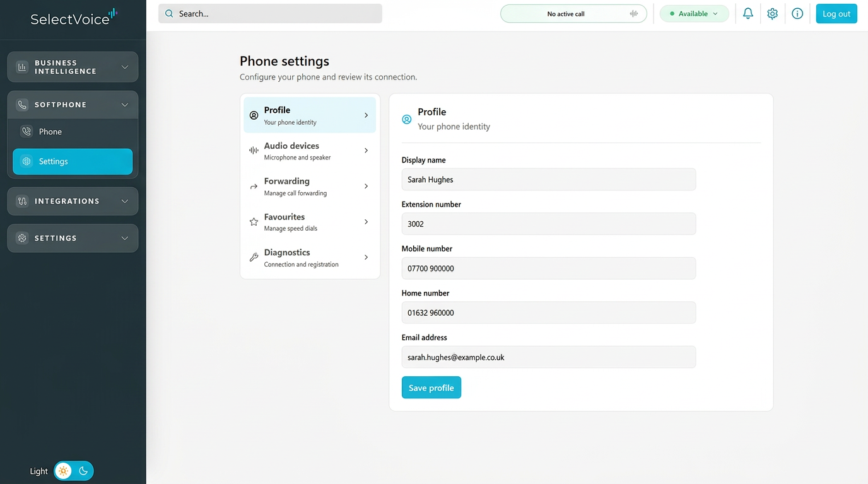Click the Home number field
This screenshot has width=868, height=484.
(549, 313)
